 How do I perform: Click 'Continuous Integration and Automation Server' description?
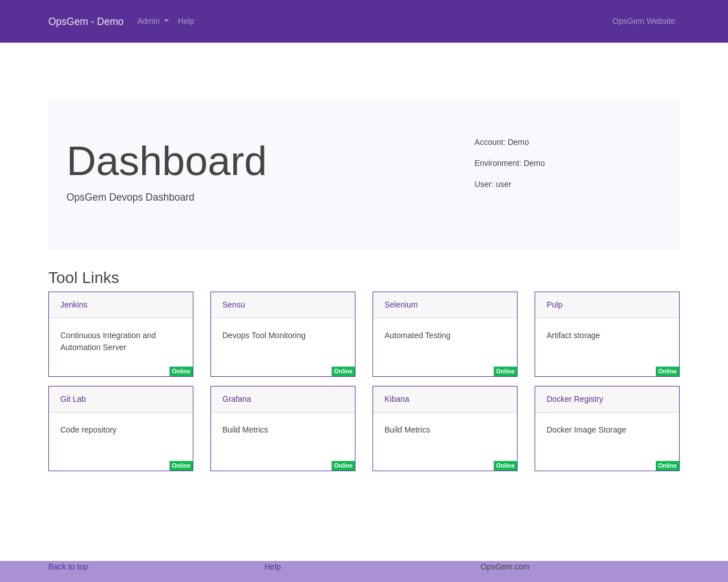[x=108, y=342]
